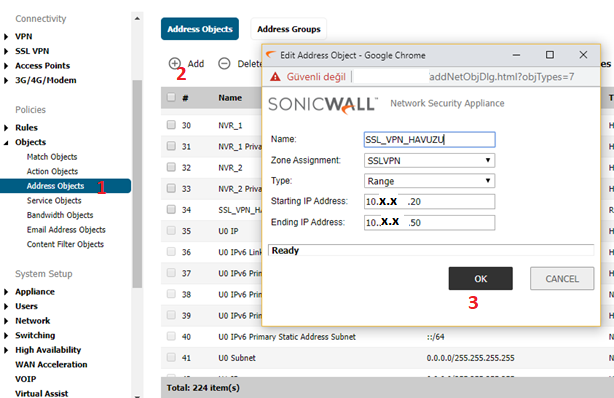Switch to the Address Groups tab

[x=289, y=29]
